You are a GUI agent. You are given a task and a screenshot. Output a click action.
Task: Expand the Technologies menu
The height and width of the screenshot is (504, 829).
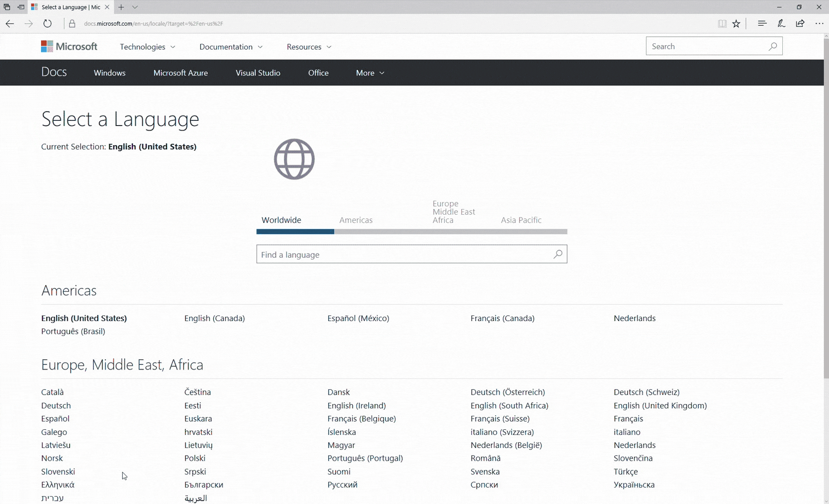coord(148,47)
